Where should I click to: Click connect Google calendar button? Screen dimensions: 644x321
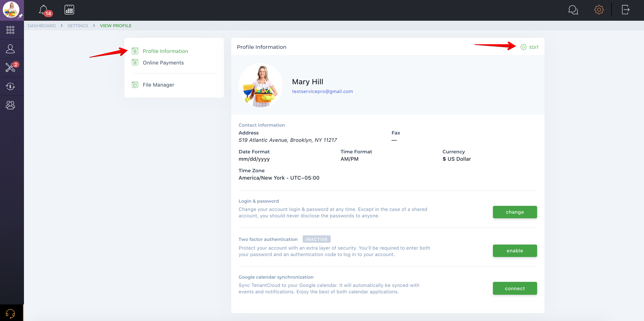(x=515, y=288)
